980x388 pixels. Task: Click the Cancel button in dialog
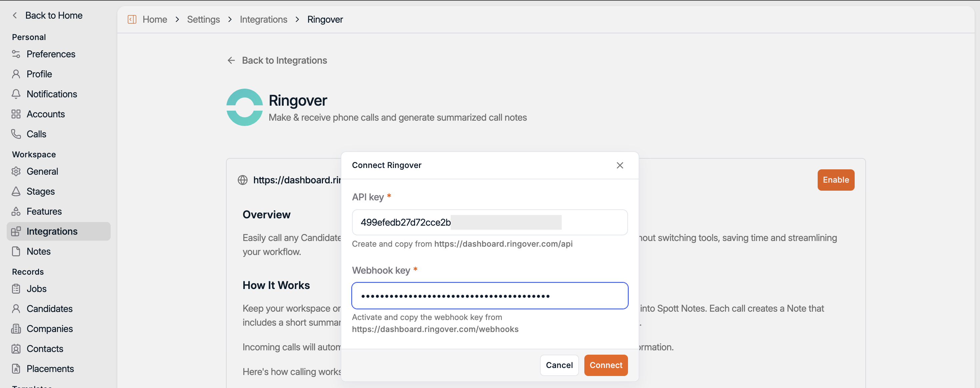coord(559,365)
